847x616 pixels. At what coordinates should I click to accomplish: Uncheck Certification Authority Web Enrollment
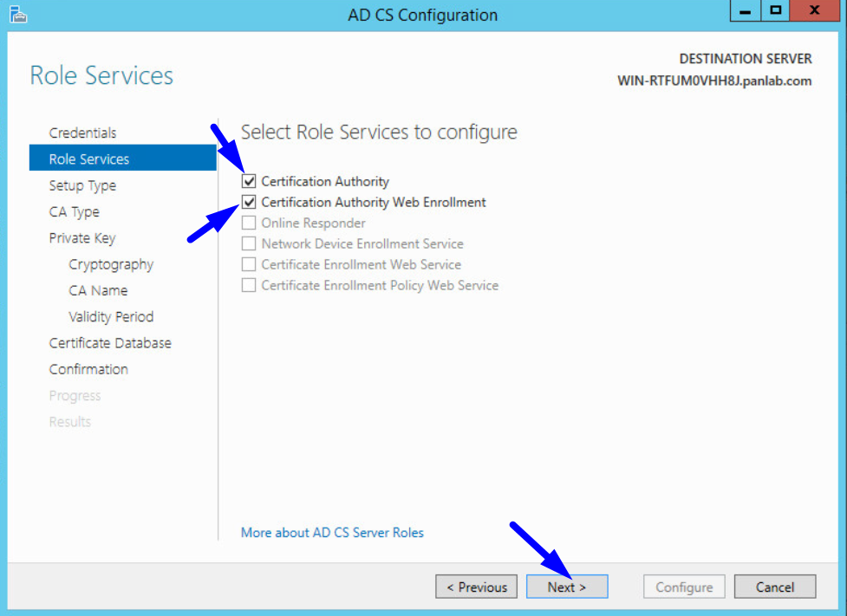click(x=249, y=202)
